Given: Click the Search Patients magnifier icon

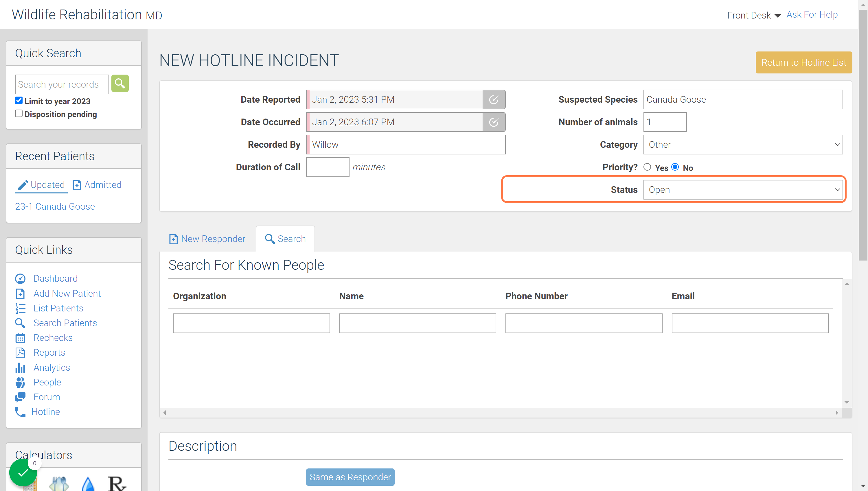Looking at the screenshot, I should tap(20, 323).
